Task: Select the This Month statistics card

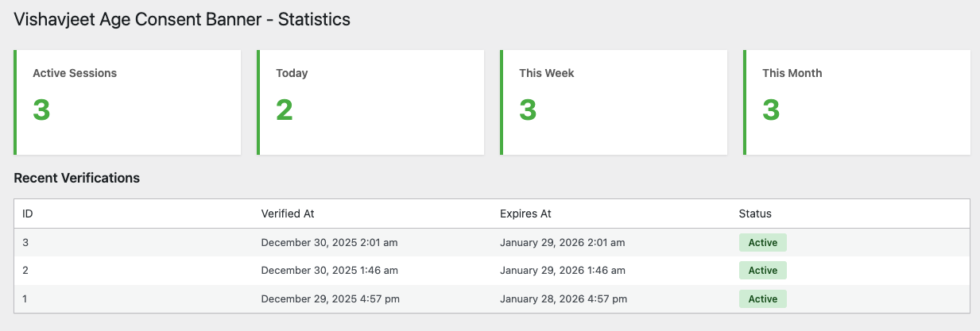Action: 857,102
